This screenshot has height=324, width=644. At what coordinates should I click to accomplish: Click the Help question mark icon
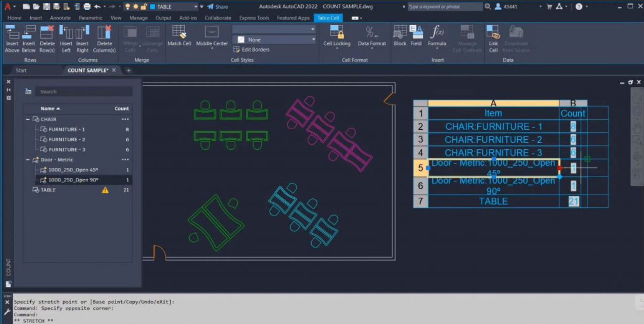[579, 7]
